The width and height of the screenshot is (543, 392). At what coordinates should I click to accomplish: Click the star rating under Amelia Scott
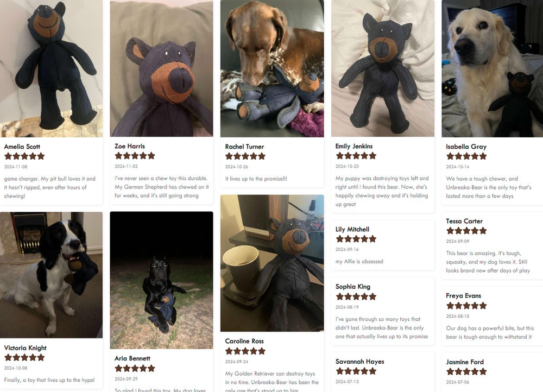point(24,156)
